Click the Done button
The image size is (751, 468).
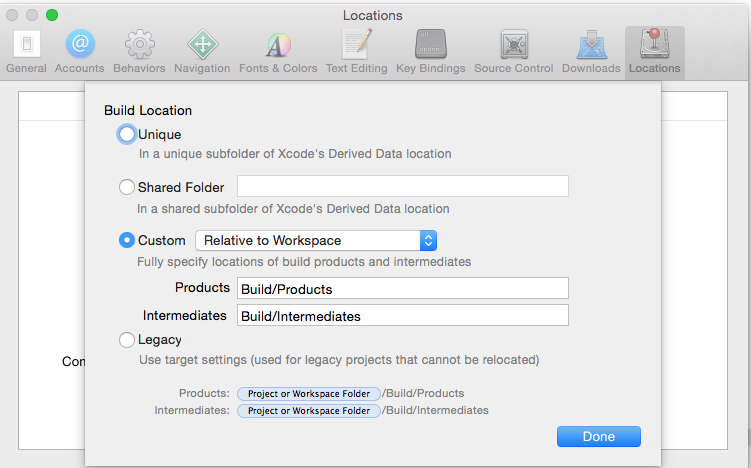tap(598, 436)
